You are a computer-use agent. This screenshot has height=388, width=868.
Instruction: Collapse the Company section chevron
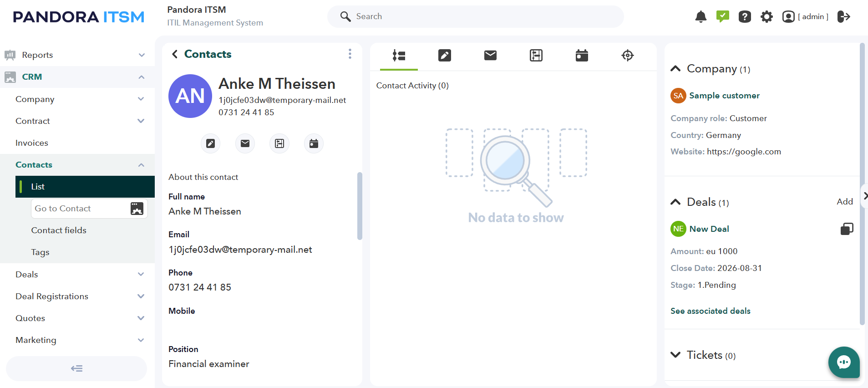(x=675, y=69)
